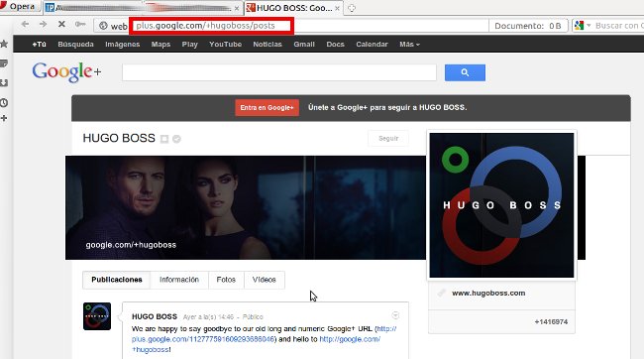Image resolution: width=644 pixels, height=359 pixels.
Task: Open a new tab with plus icon
Action: pos(352,8)
